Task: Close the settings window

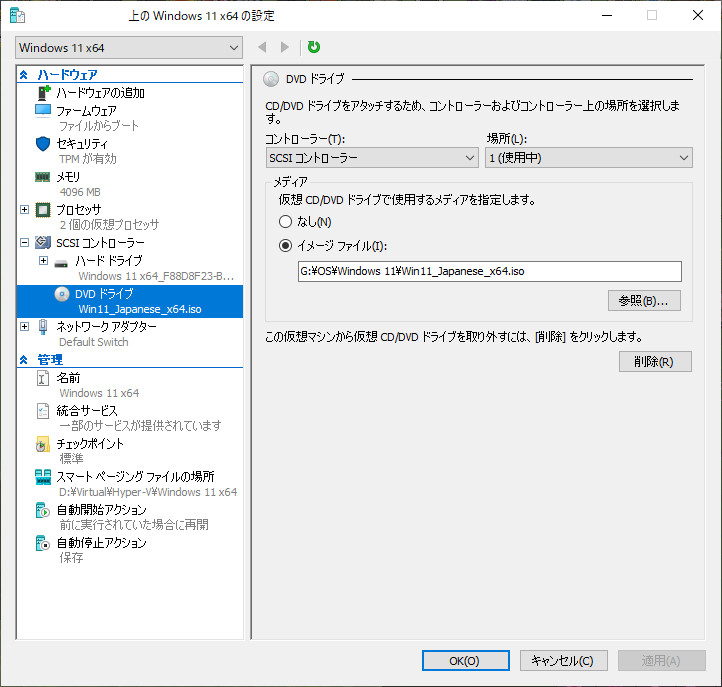Action: pyautogui.click(x=698, y=15)
